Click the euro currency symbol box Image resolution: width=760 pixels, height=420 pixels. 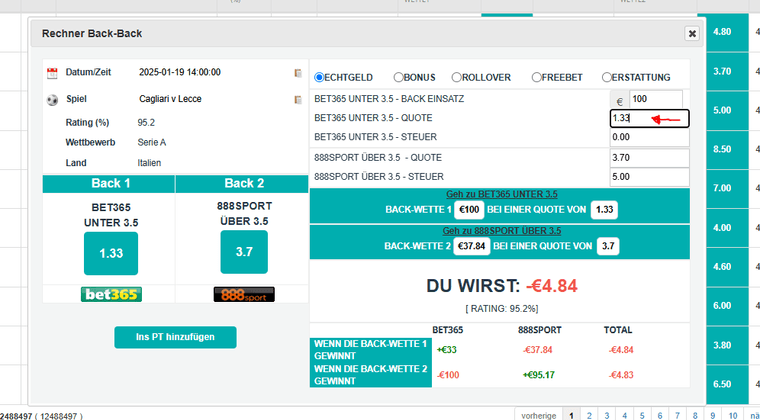[x=619, y=100]
